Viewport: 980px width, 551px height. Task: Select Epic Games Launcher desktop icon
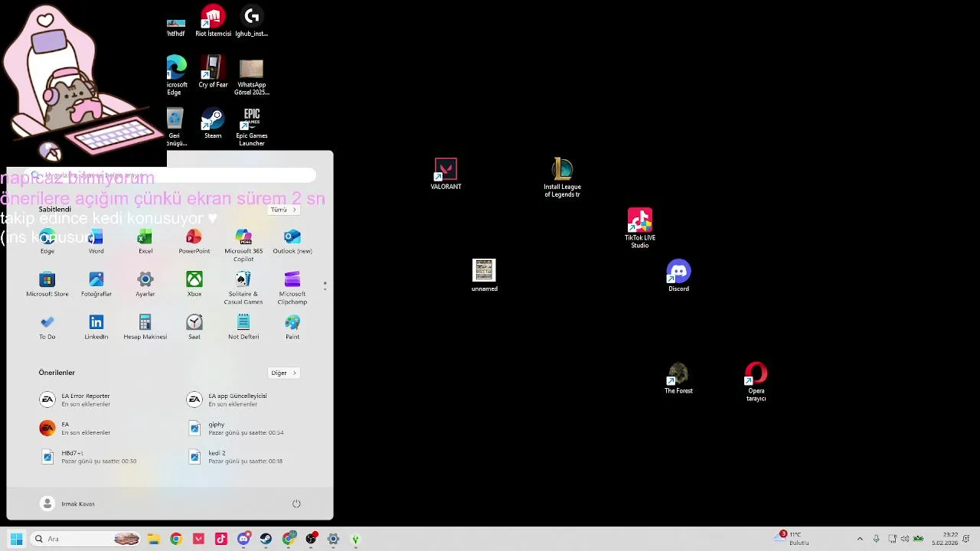pos(251,127)
